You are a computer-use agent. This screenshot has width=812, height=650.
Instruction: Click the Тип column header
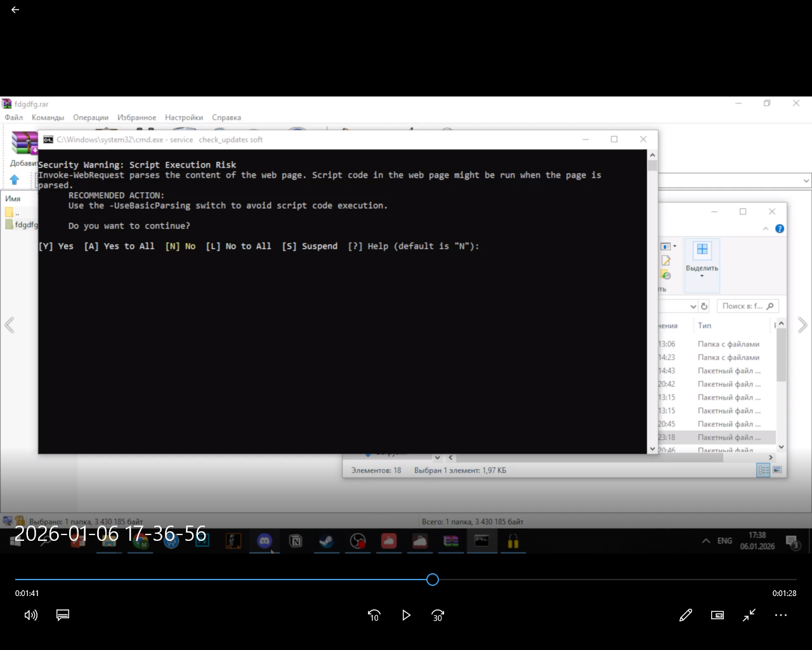pos(705,326)
